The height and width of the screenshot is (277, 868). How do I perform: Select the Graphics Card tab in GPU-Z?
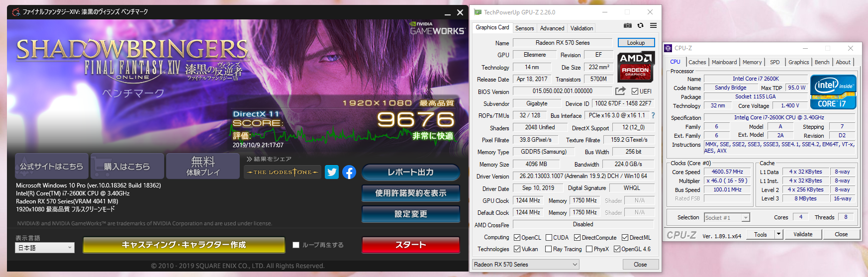point(492,27)
